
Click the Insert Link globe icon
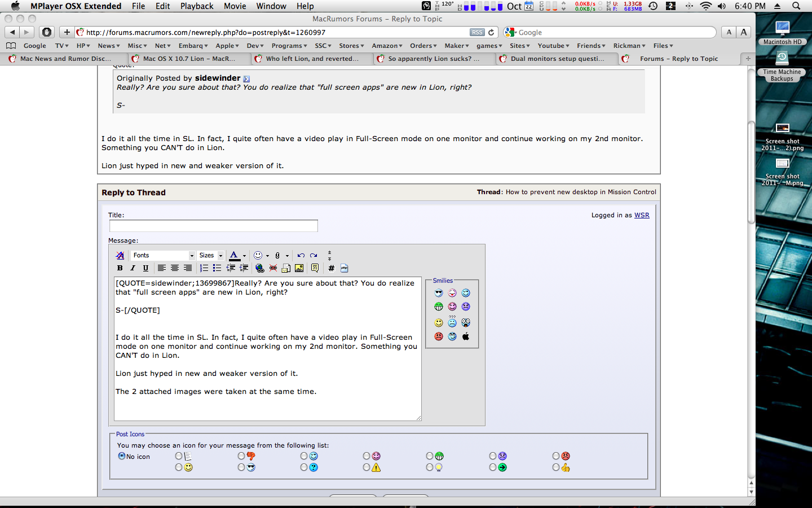(259, 268)
